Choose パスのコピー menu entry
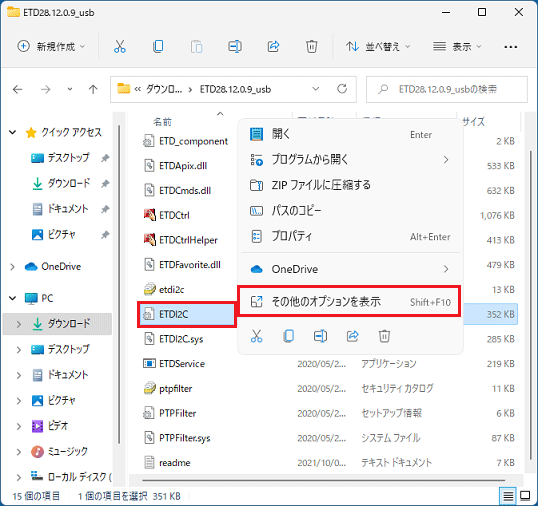Viewport: 538px width, 506px height. coord(350,210)
